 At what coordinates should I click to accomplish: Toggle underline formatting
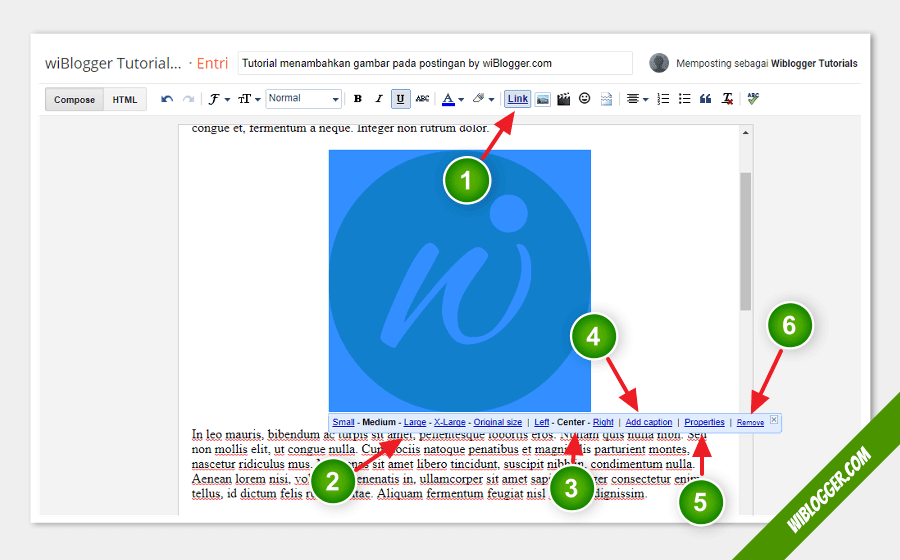tap(401, 99)
